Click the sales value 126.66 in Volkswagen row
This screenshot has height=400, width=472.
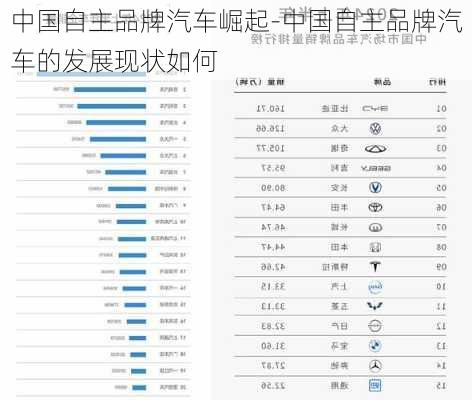click(270, 128)
